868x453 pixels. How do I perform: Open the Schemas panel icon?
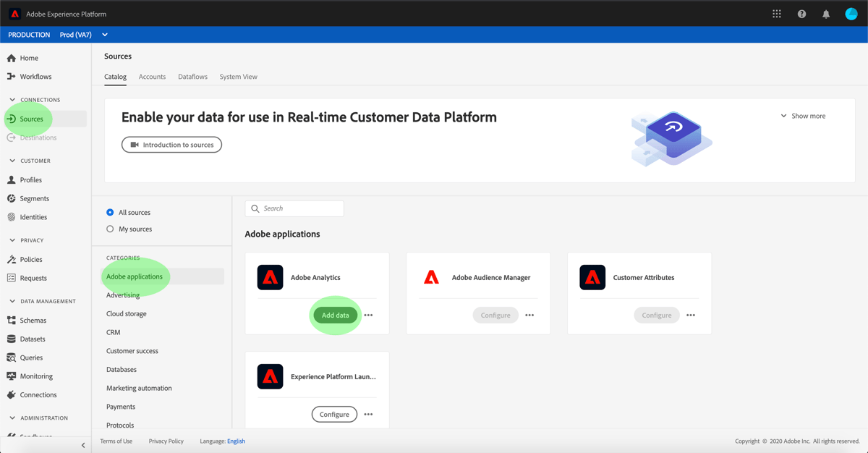tap(12, 320)
